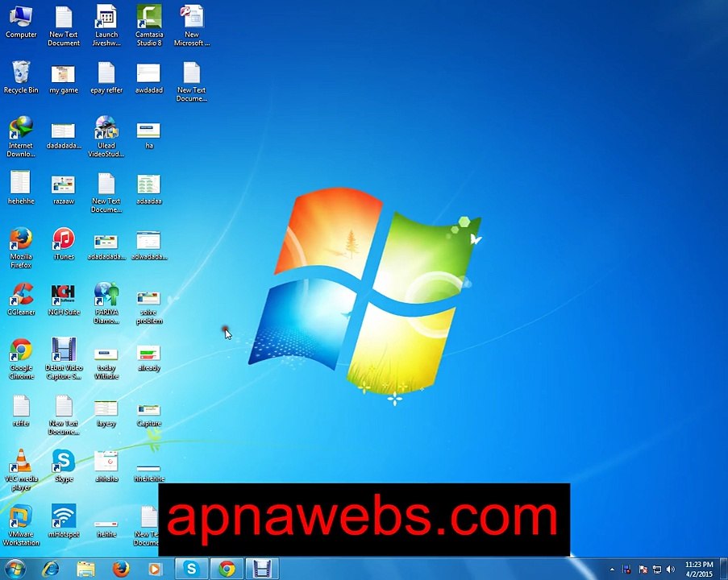
Task: Launch iTunes desktop shortcut
Action: click(64, 243)
